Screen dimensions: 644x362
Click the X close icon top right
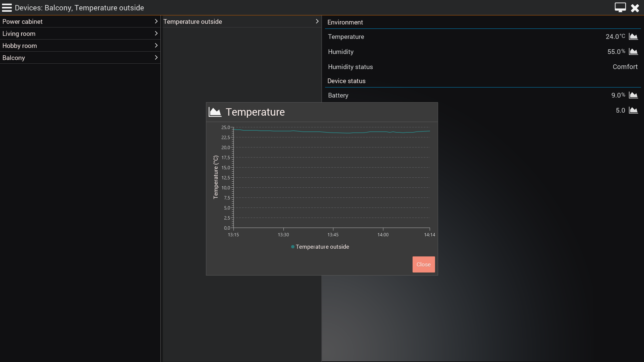click(x=635, y=8)
